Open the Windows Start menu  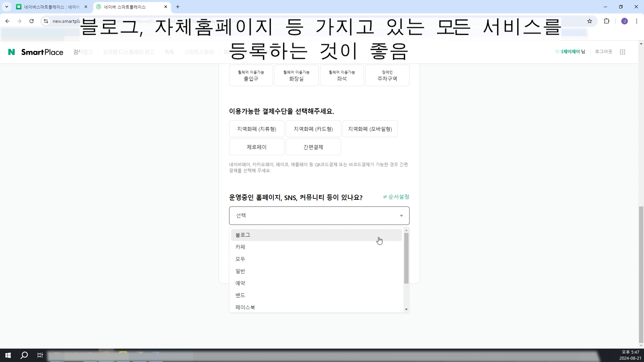tap(8, 355)
